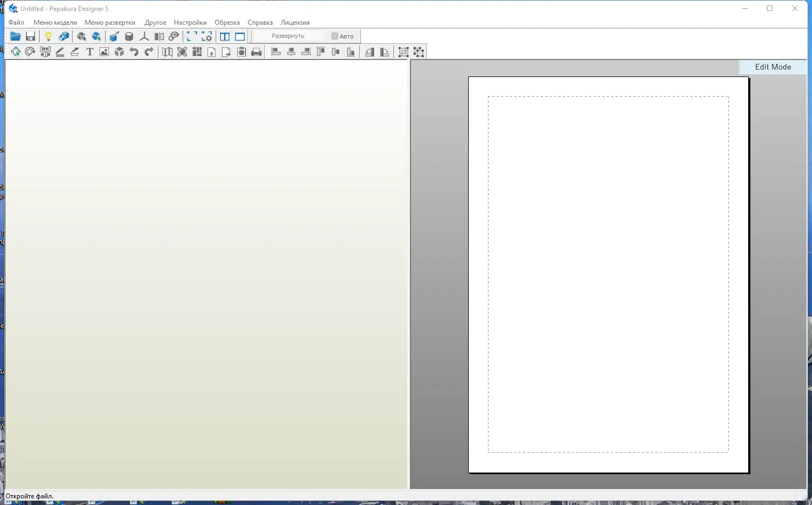
Task: Click the rotate clockwise block icon
Action: [x=385, y=52]
